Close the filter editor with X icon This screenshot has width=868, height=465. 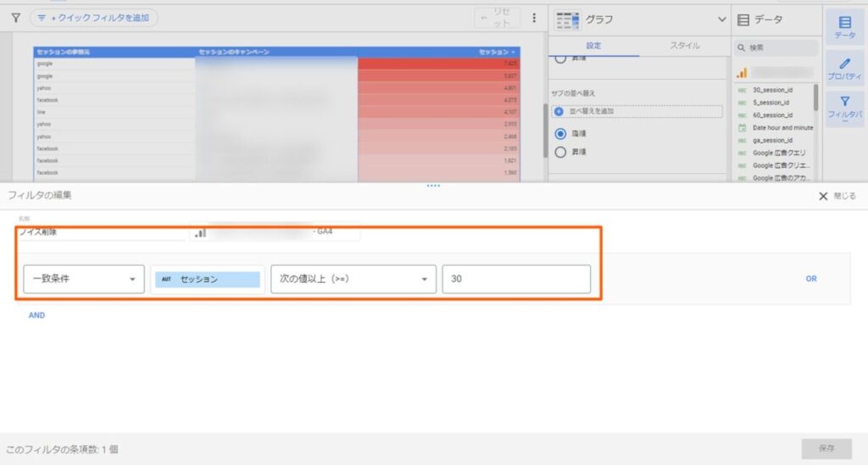point(822,196)
